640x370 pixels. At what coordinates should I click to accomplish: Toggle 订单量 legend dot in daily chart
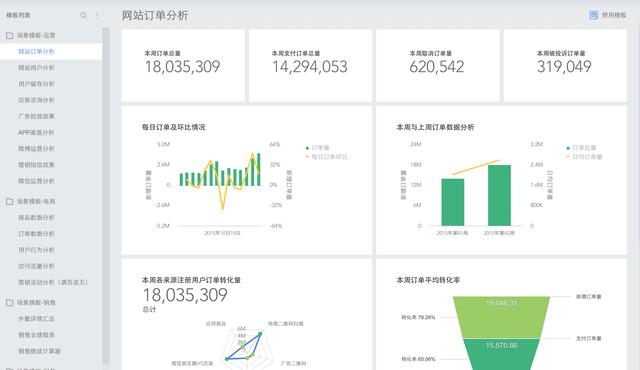point(307,148)
